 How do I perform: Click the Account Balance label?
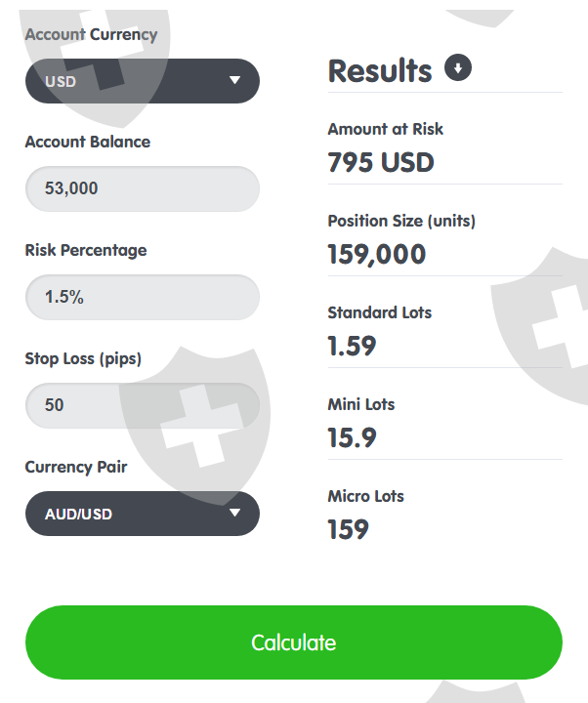tap(87, 142)
